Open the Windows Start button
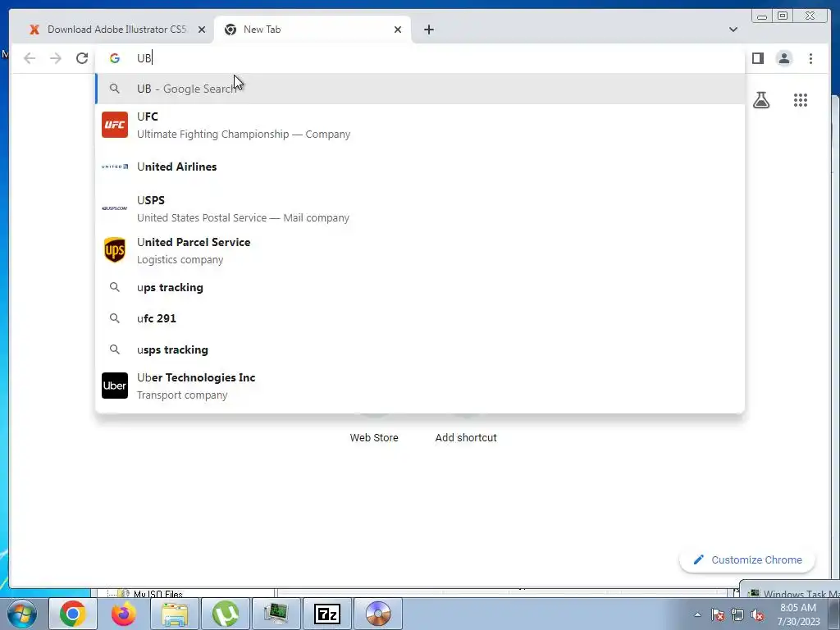The image size is (840, 630). pos(22,614)
